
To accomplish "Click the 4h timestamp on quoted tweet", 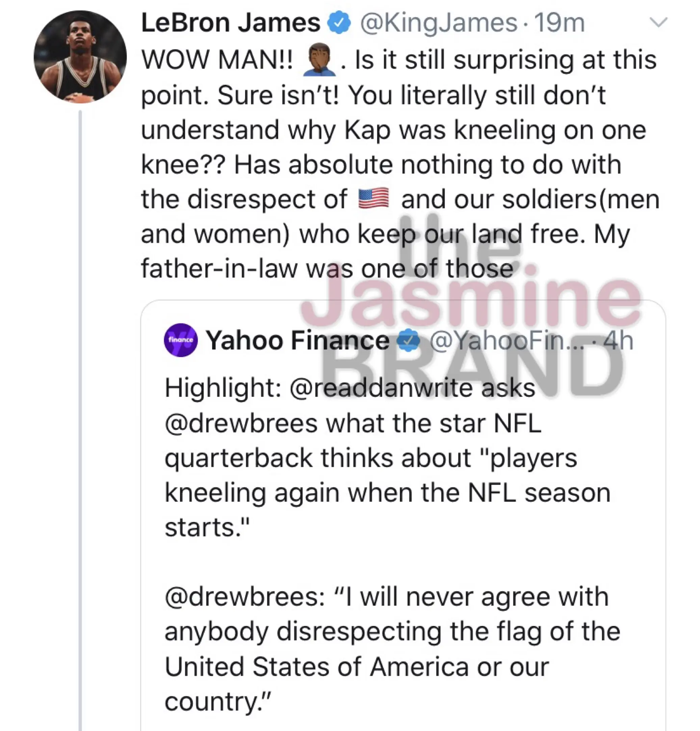I will [618, 340].
